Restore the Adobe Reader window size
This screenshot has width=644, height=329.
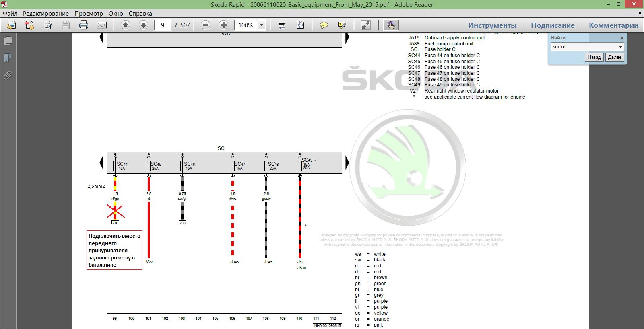[x=619, y=4]
